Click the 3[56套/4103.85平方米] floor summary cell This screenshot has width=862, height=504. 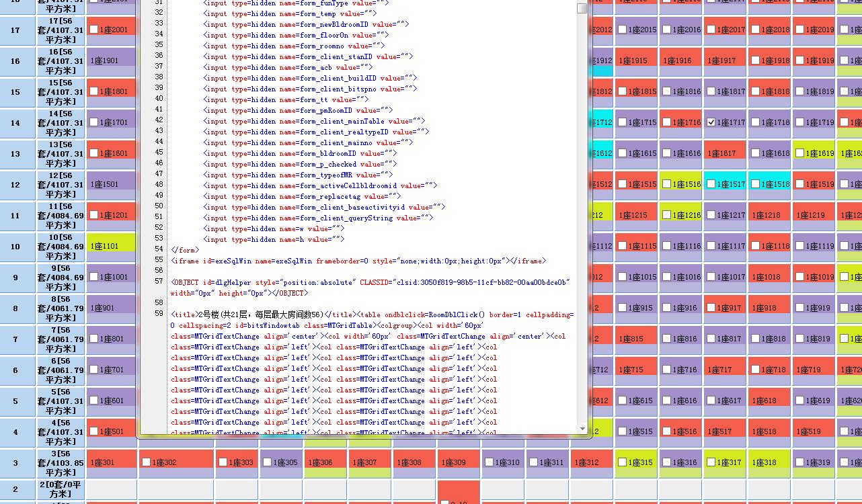(61, 463)
